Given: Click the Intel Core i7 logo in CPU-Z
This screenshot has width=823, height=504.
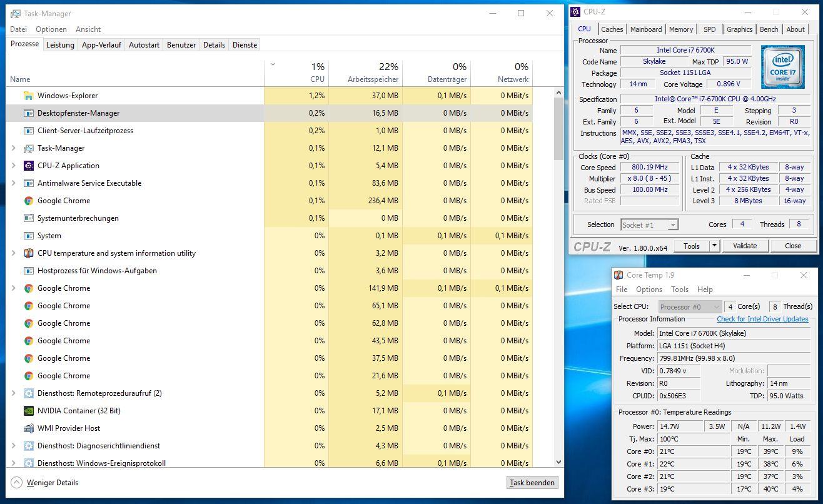Looking at the screenshot, I should (782, 67).
